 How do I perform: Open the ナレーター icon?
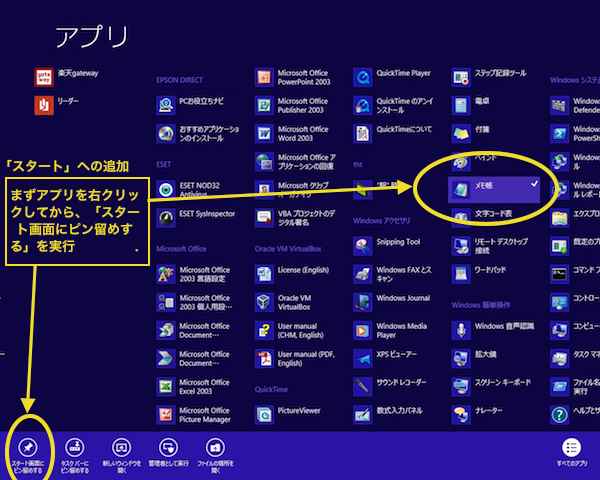(x=461, y=415)
